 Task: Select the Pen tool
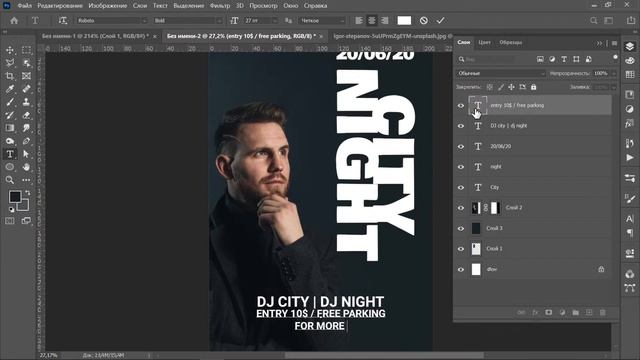[26, 141]
